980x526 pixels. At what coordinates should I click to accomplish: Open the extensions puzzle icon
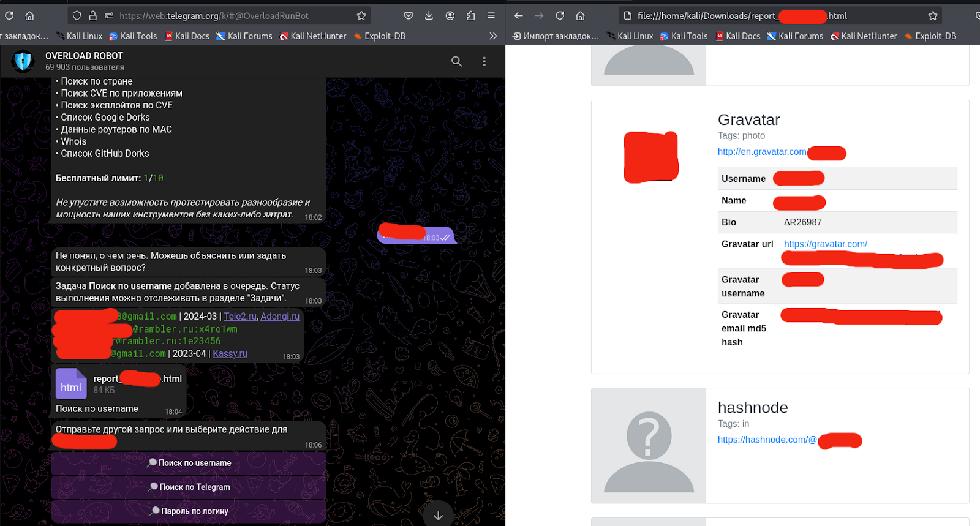click(470, 16)
